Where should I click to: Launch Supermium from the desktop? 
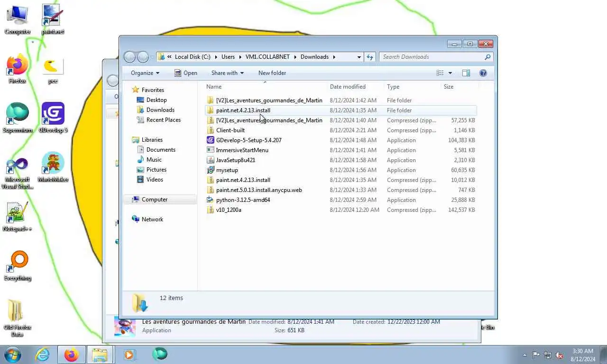tap(18, 118)
